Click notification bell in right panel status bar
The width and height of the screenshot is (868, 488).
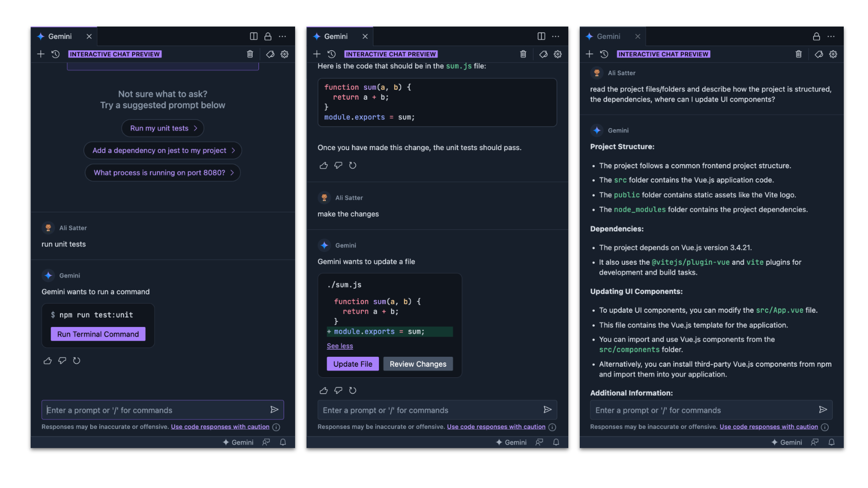point(831,442)
